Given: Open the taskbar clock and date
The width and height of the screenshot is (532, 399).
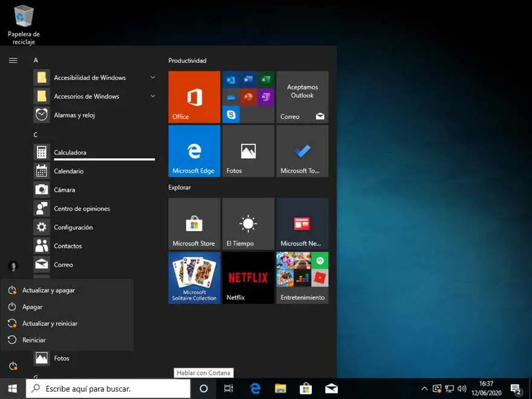Looking at the screenshot, I should [x=486, y=389].
